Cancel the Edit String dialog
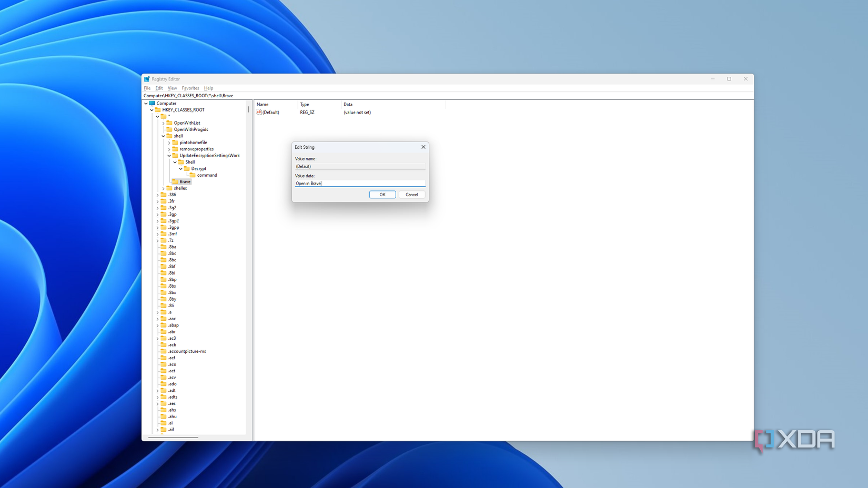The width and height of the screenshot is (868, 488). (x=411, y=194)
